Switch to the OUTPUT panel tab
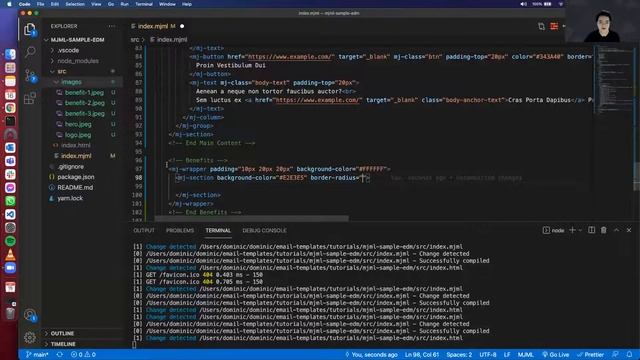 pos(144,231)
